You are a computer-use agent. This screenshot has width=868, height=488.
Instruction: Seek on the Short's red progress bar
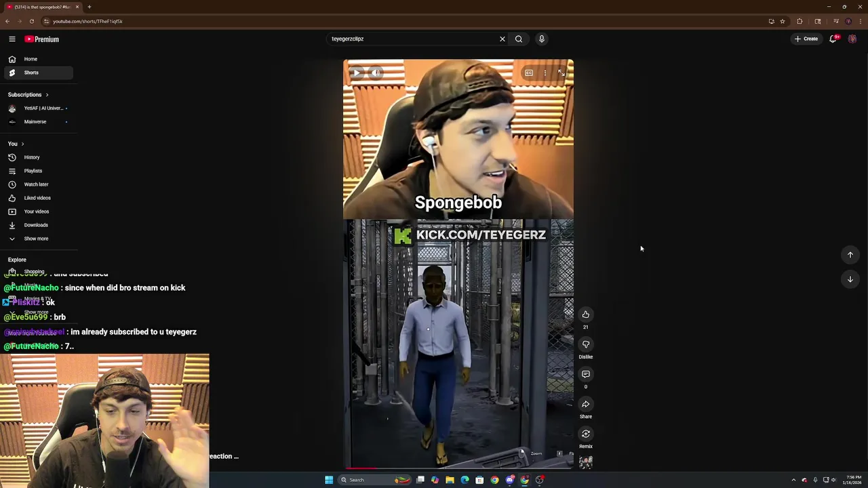(x=458, y=468)
